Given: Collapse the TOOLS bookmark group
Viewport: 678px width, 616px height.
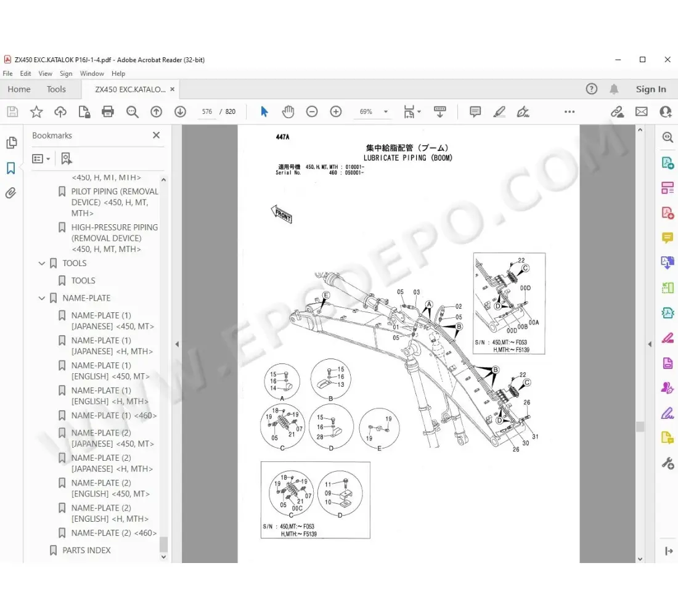Looking at the screenshot, I should pyautogui.click(x=42, y=263).
